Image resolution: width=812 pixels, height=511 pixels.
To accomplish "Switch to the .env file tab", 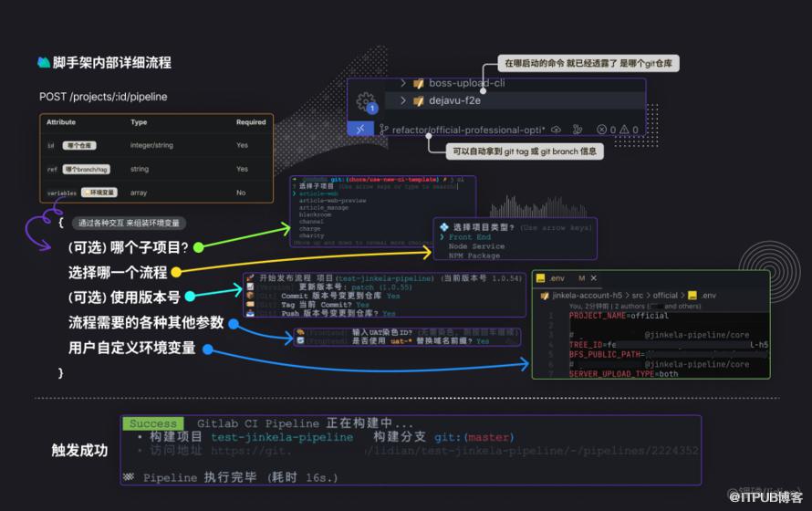I will [567, 278].
